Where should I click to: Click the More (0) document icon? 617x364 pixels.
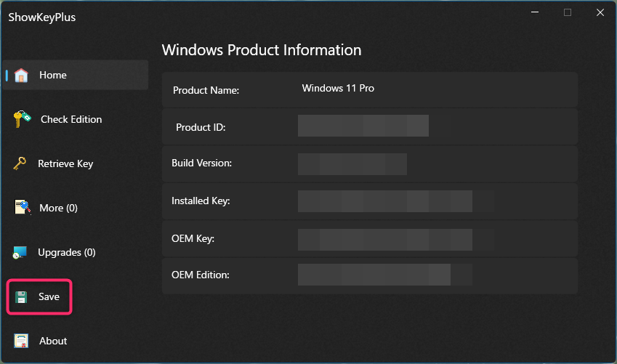tap(23, 209)
